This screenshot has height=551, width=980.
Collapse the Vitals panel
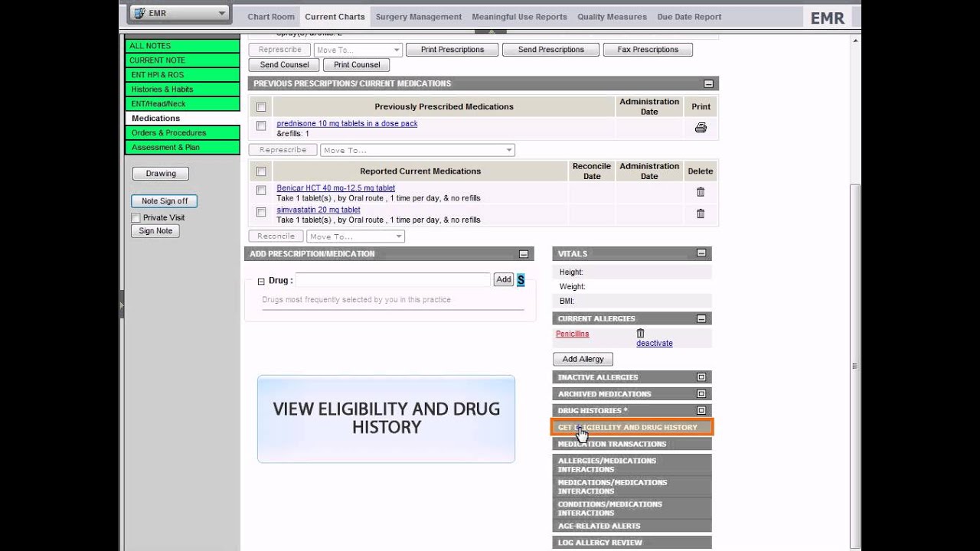click(701, 253)
